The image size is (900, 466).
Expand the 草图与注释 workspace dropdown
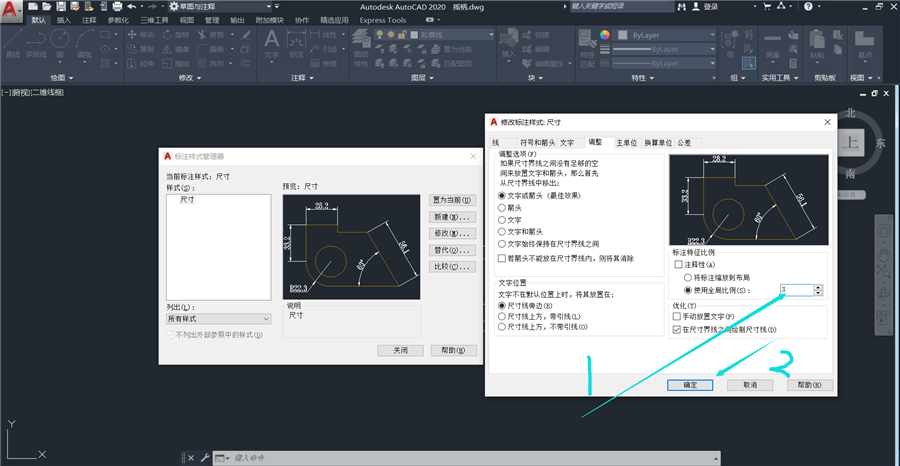(x=220, y=6)
